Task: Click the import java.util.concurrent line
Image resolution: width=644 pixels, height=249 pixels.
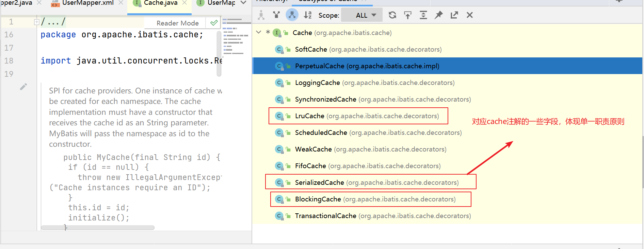Action: click(131, 61)
